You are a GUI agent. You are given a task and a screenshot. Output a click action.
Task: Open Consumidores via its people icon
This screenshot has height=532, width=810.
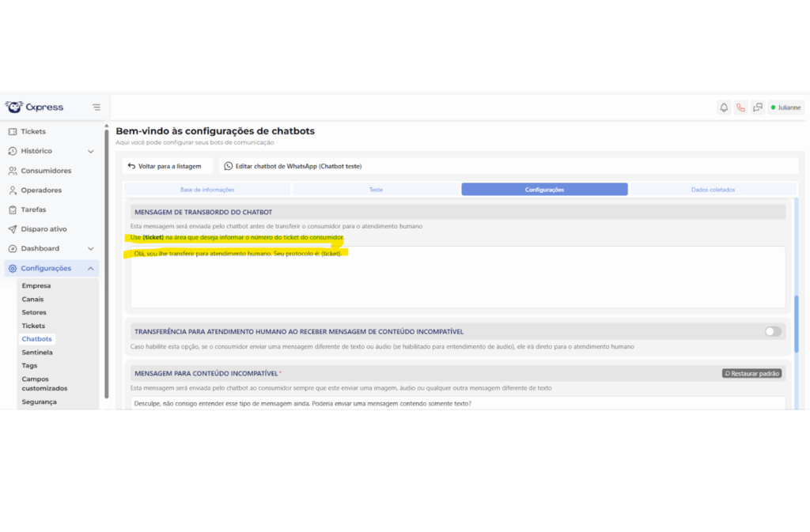(x=13, y=171)
